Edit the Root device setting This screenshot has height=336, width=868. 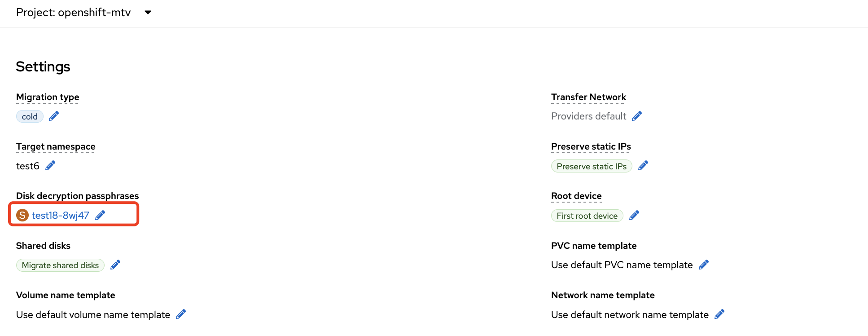click(634, 216)
